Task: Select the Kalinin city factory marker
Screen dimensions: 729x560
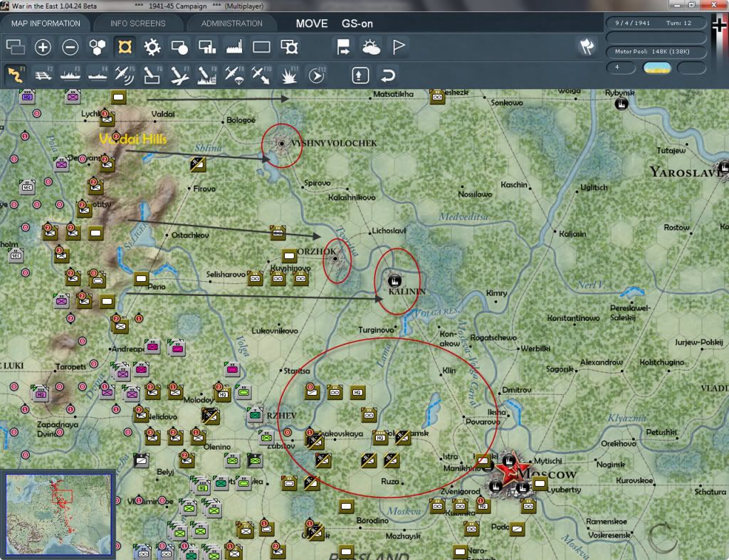Action: (394, 280)
